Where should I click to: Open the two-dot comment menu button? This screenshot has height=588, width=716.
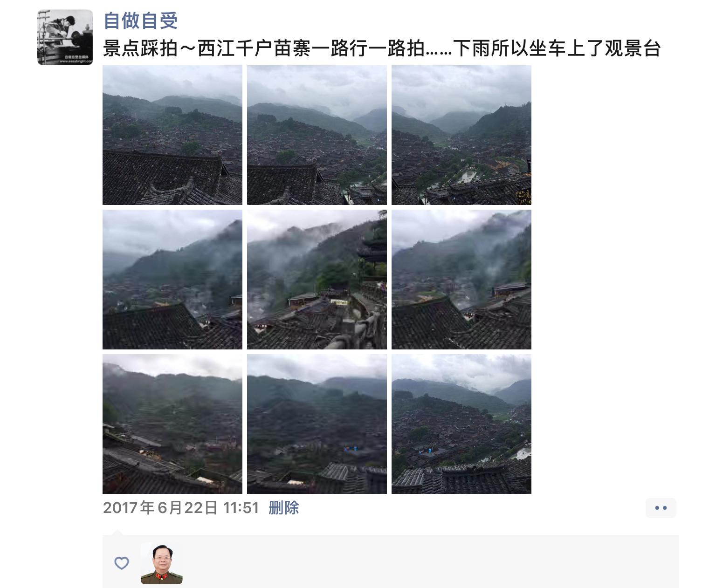coord(661,508)
